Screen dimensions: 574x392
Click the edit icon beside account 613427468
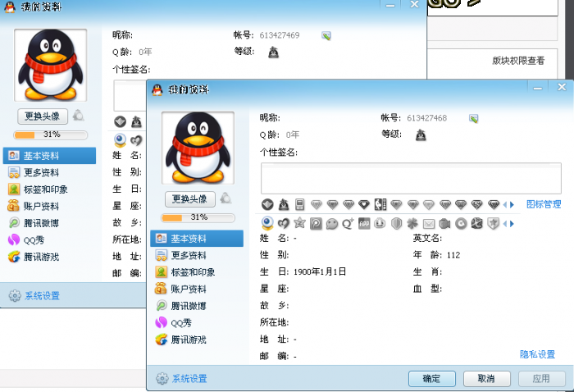tap(473, 118)
